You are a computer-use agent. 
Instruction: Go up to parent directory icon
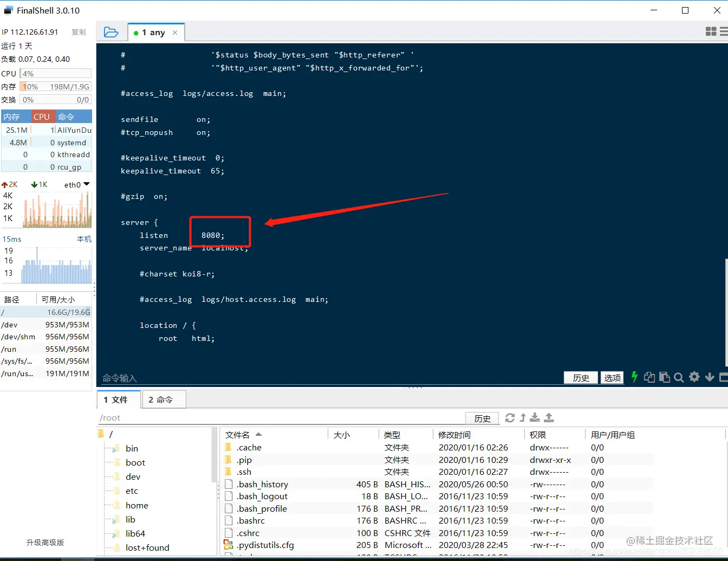[x=523, y=417]
